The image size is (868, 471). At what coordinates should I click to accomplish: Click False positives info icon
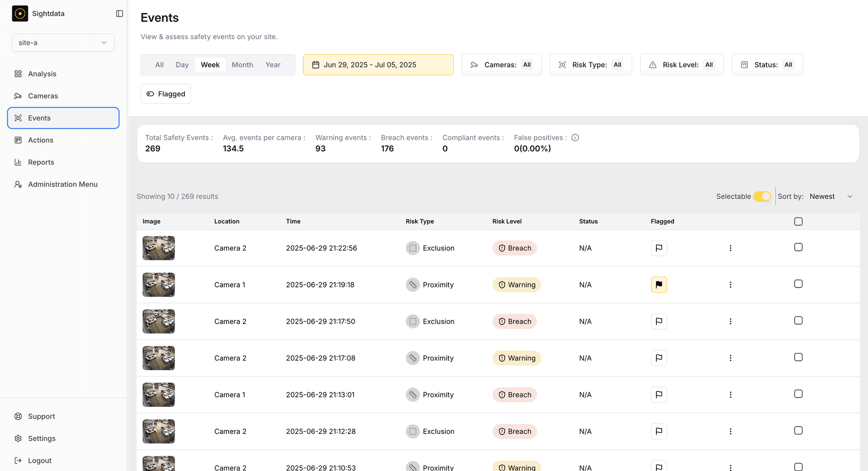pos(575,138)
